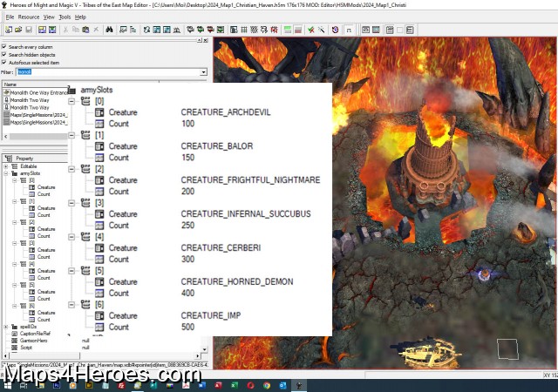Click the New map toolbar icon
This screenshot has width=558, height=392.
pos(9,30)
